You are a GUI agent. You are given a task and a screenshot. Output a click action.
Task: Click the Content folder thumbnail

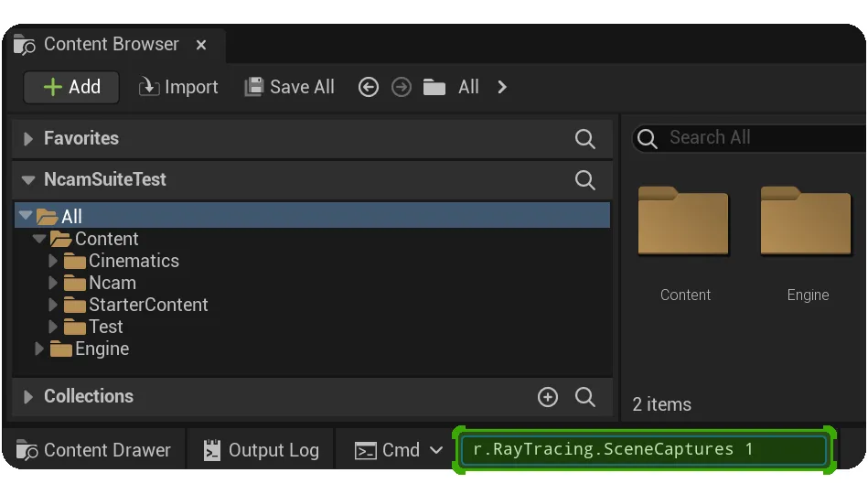click(x=683, y=220)
